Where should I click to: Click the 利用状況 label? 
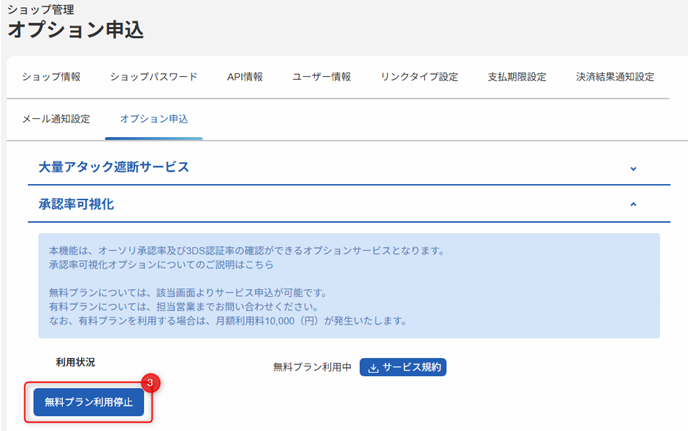click(75, 362)
